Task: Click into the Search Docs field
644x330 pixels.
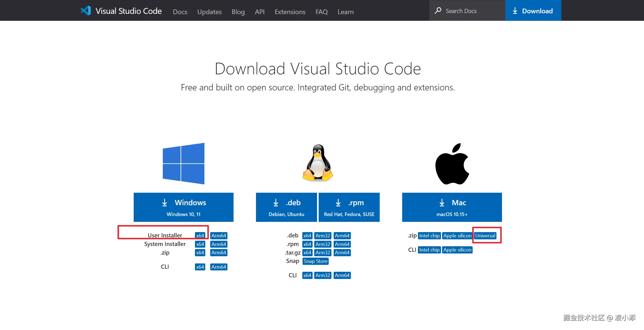Action: pyautogui.click(x=471, y=11)
